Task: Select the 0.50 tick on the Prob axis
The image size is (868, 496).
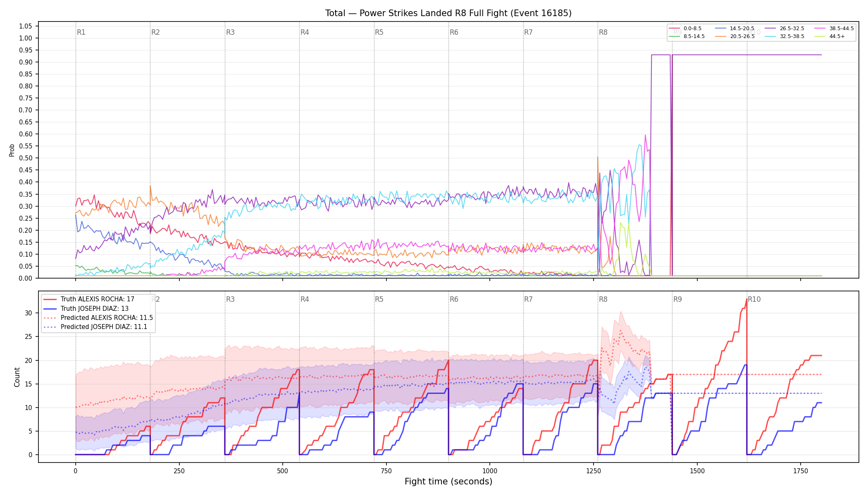Action: pos(25,158)
